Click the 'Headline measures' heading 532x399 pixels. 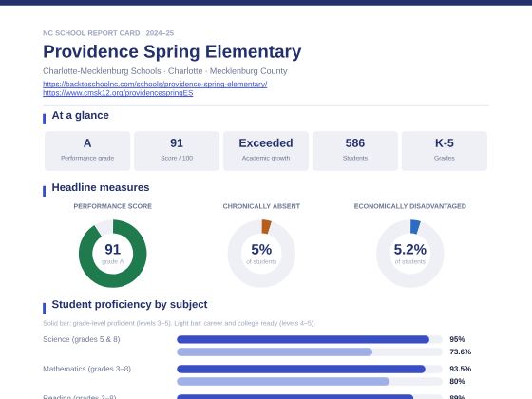pyautogui.click(x=101, y=187)
